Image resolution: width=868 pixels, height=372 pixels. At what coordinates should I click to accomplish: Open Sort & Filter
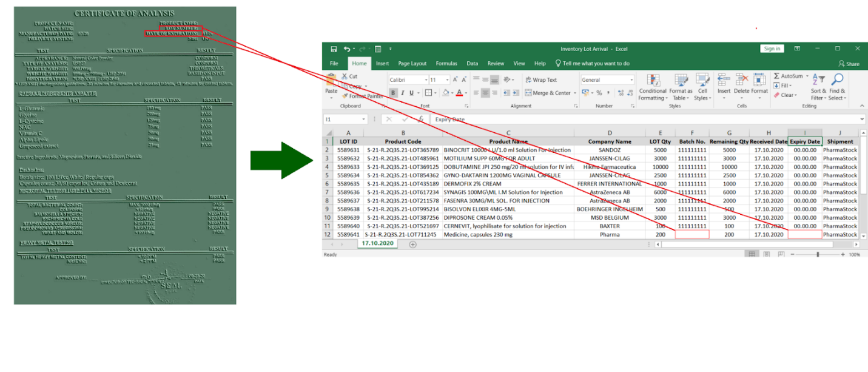818,87
